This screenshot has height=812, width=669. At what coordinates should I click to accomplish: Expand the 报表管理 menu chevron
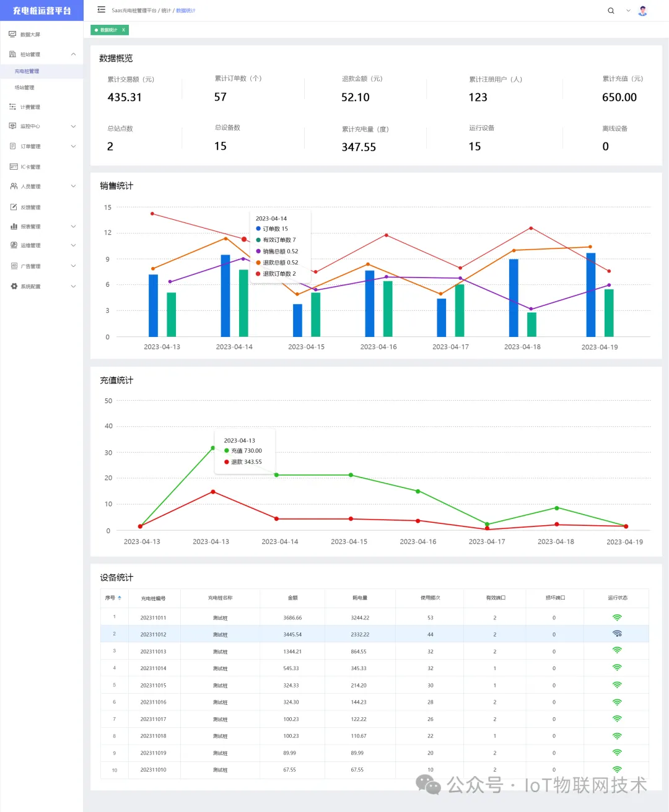[73, 226]
